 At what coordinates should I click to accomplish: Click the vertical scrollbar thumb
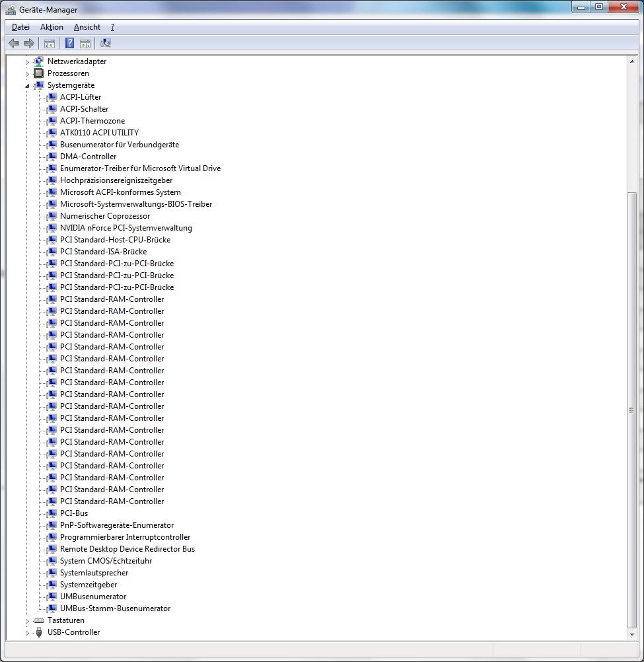(631, 410)
